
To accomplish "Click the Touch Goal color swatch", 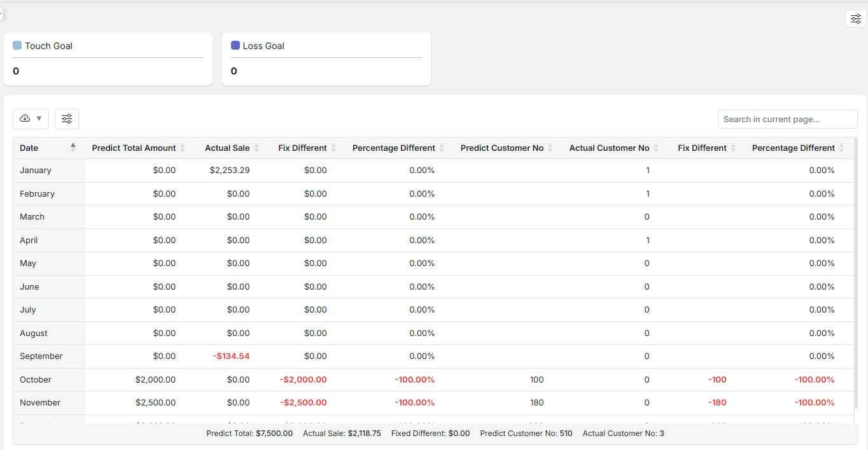I will pos(17,46).
